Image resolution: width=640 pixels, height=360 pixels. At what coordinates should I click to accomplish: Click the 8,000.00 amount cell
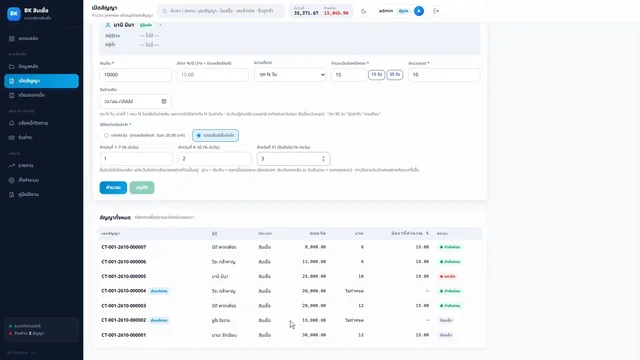tap(316, 247)
